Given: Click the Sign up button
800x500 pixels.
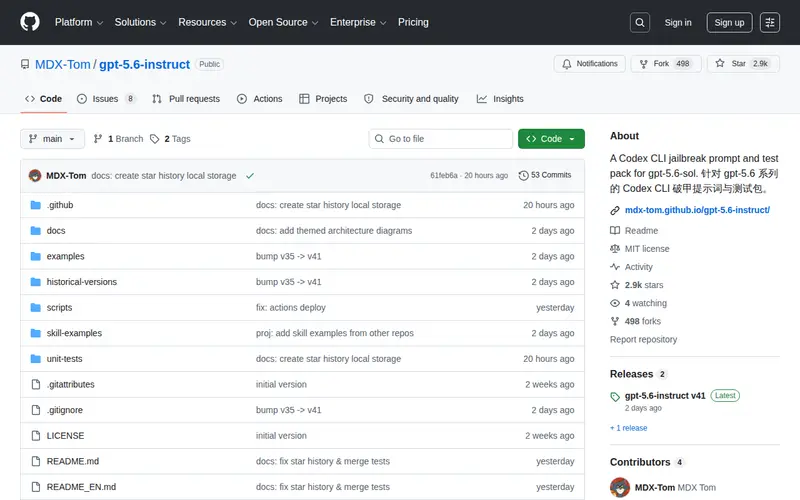Looking at the screenshot, I should (x=729, y=22).
